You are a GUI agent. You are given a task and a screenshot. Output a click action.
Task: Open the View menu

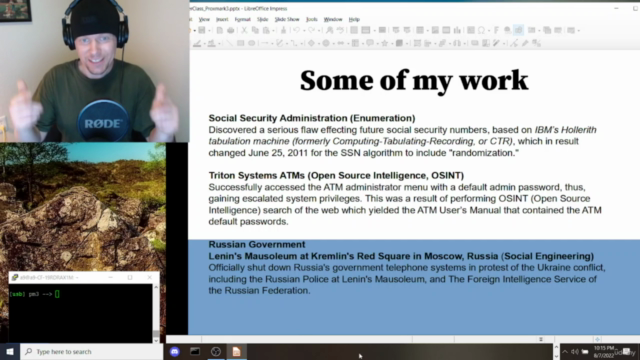(204, 19)
